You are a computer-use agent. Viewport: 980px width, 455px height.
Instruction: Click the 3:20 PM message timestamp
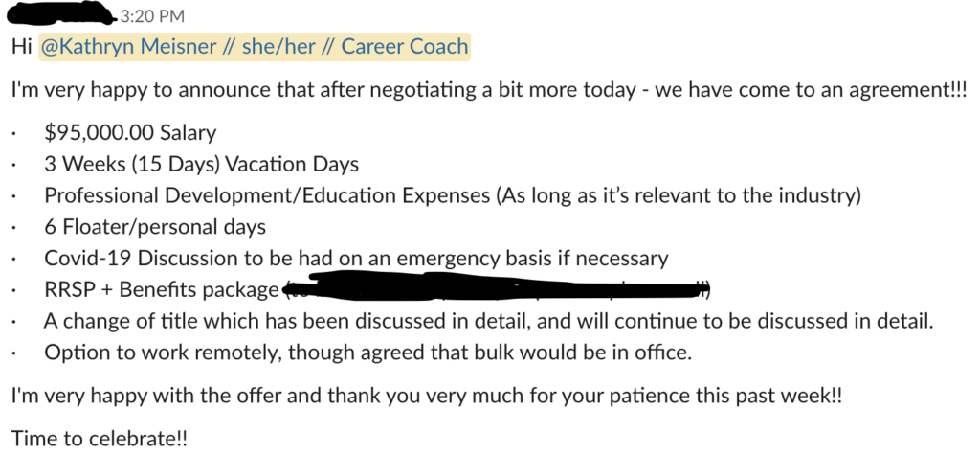(x=146, y=17)
